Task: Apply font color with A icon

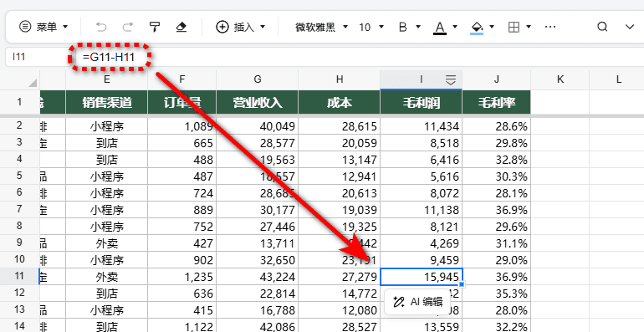Action: [440, 28]
